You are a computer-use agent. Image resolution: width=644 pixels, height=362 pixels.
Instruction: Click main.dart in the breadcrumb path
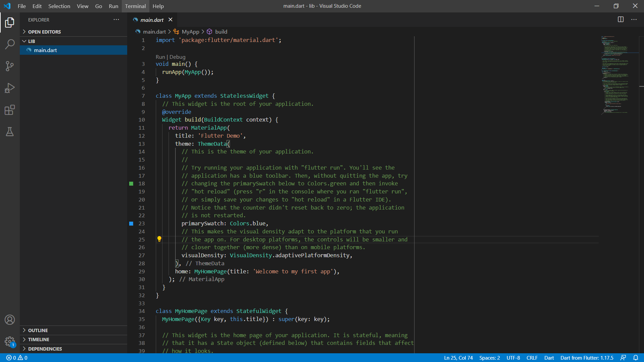[154, 32]
